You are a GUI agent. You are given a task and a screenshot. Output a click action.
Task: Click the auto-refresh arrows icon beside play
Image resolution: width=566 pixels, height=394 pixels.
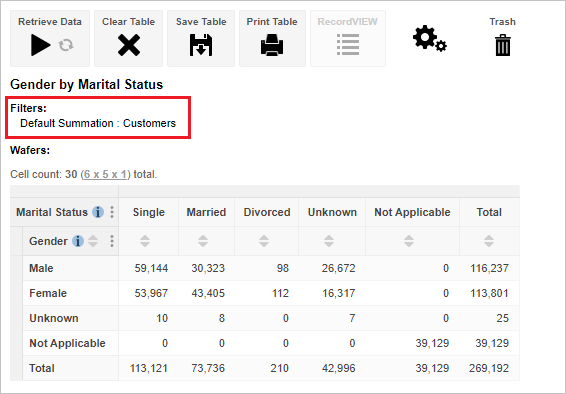(66, 45)
